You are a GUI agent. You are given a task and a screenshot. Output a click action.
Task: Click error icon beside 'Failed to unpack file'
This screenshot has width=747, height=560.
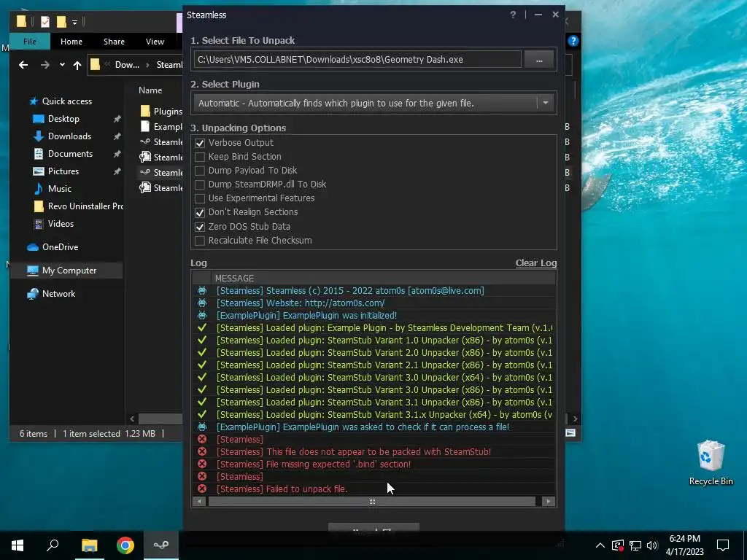point(202,489)
